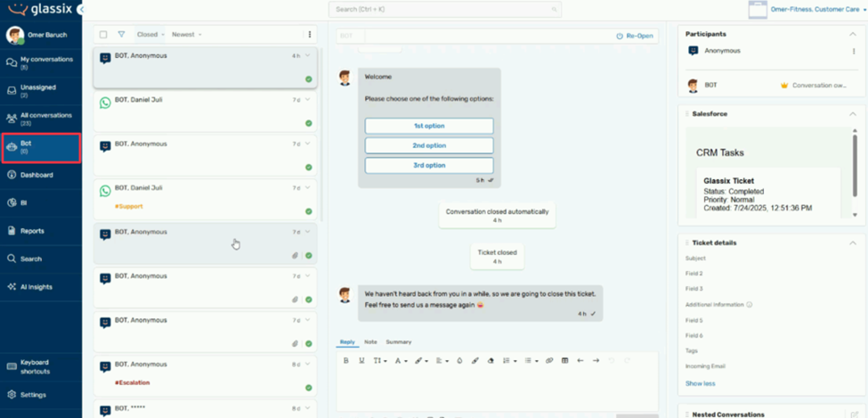Open the text color picker
This screenshot has width=868, height=418.
coord(401,360)
